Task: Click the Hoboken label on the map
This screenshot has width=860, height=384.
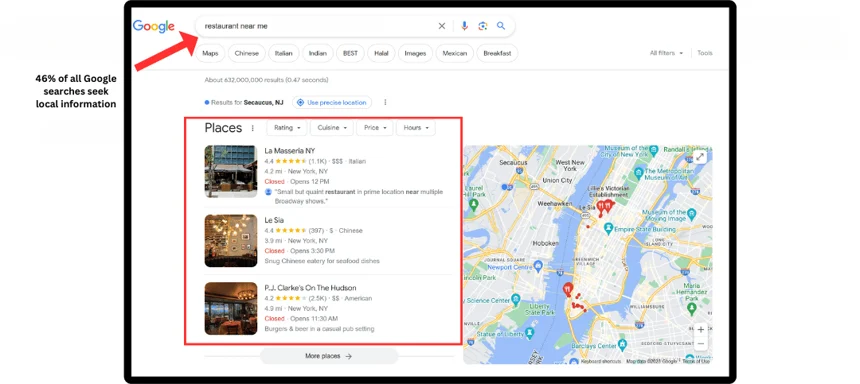Action: [545, 243]
